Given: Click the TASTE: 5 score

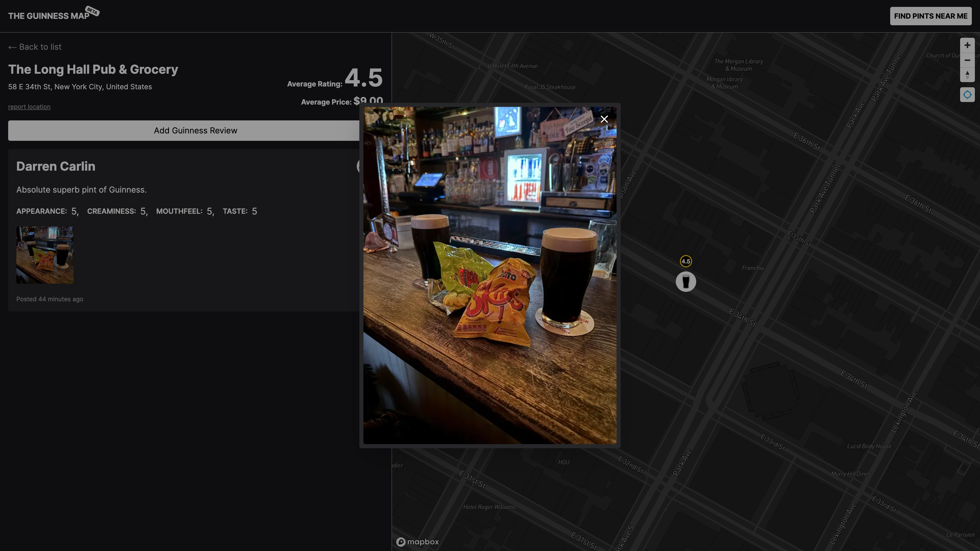Looking at the screenshot, I should pos(240,211).
